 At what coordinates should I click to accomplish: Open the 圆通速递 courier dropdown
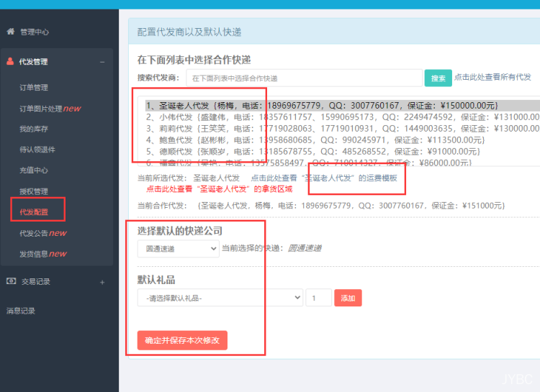[178, 248]
